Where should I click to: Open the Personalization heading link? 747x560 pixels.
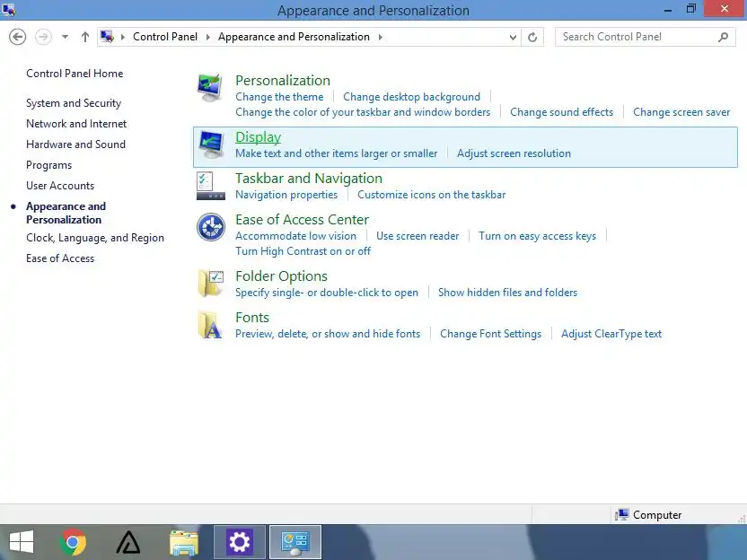click(283, 80)
